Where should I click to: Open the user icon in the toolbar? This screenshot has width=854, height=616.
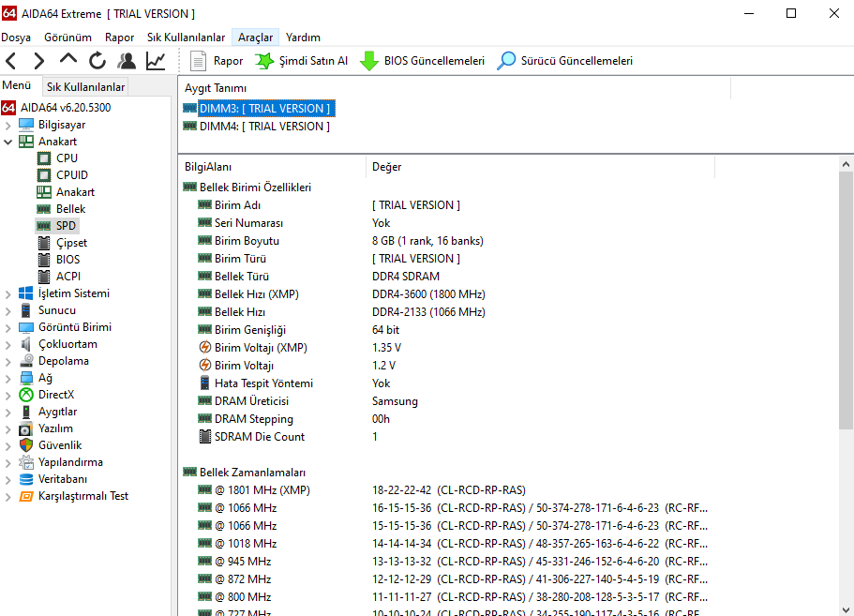[127, 60]
